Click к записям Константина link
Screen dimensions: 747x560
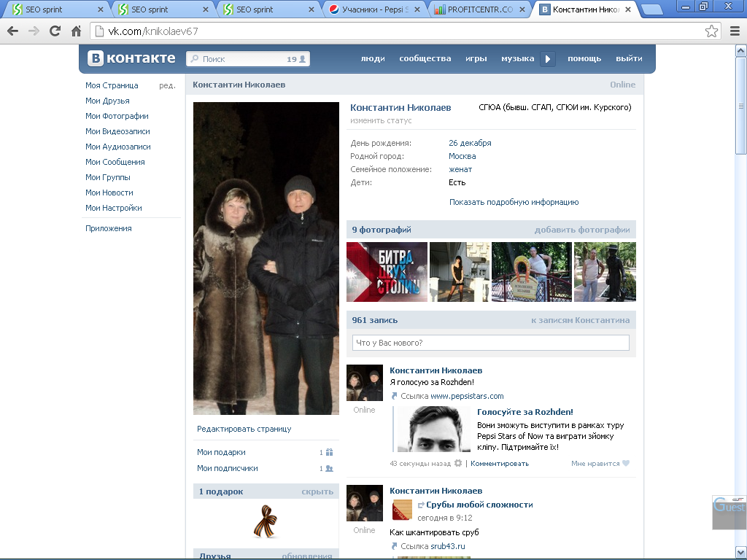[x=580, y=321]
